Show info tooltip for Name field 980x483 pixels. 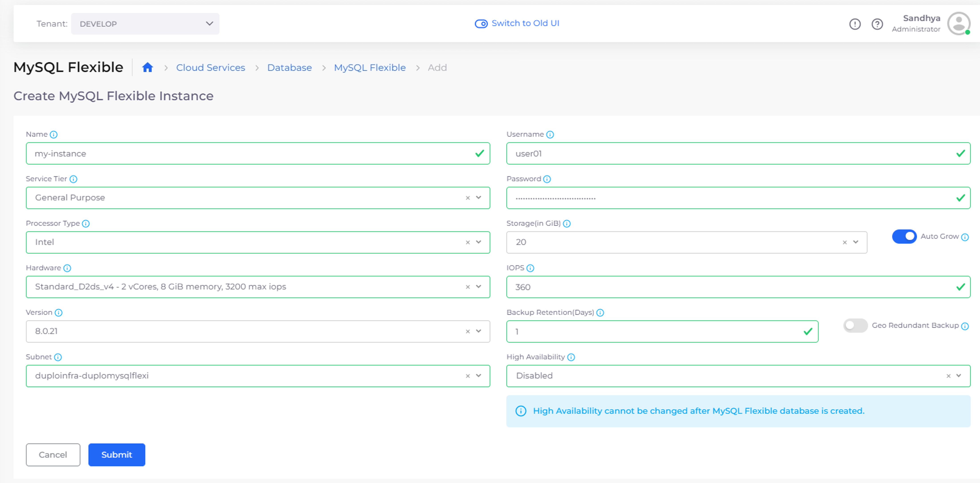[54, 135]
